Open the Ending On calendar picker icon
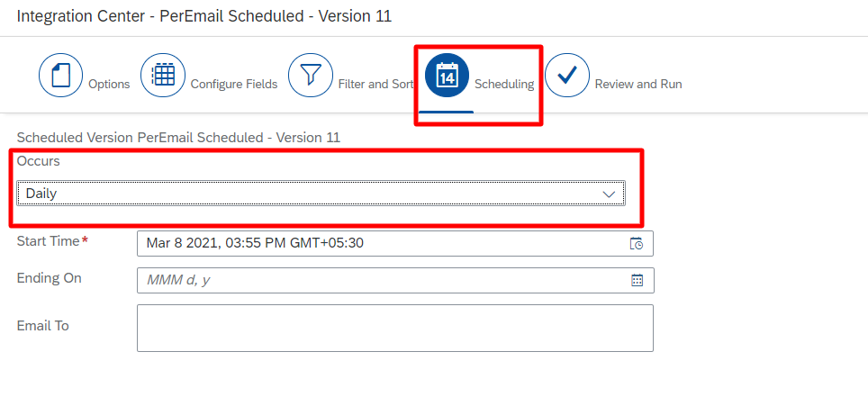The width and height of the screenshot is (868, 397). (637, 280)
